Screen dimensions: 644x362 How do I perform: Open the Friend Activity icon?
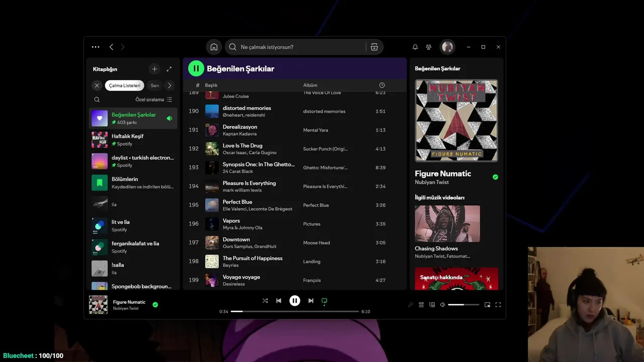click(x=429, y=47)
